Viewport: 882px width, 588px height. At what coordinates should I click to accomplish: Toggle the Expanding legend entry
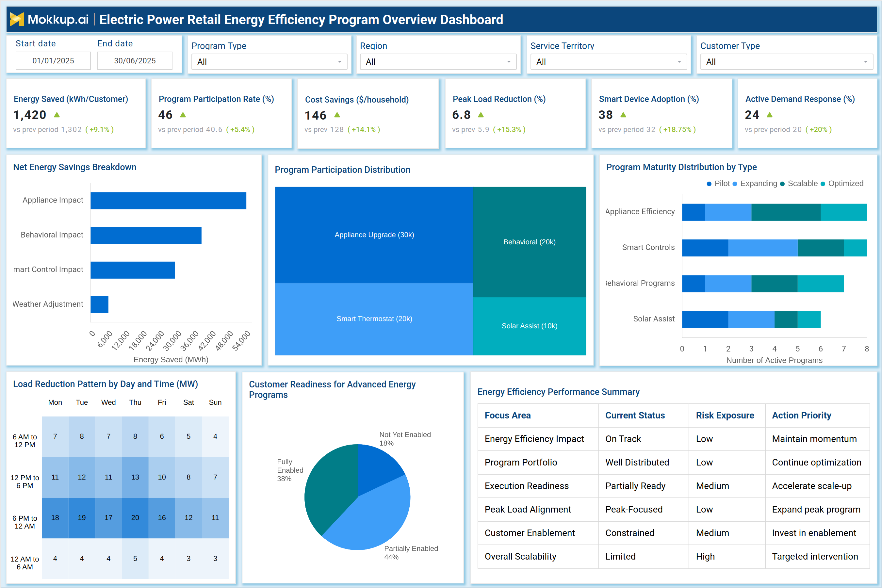coord(755,183)
